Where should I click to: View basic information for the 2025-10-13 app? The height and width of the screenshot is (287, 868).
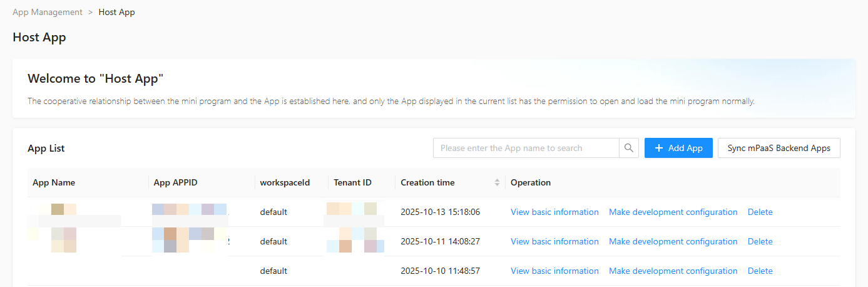[x=554, y=212]
